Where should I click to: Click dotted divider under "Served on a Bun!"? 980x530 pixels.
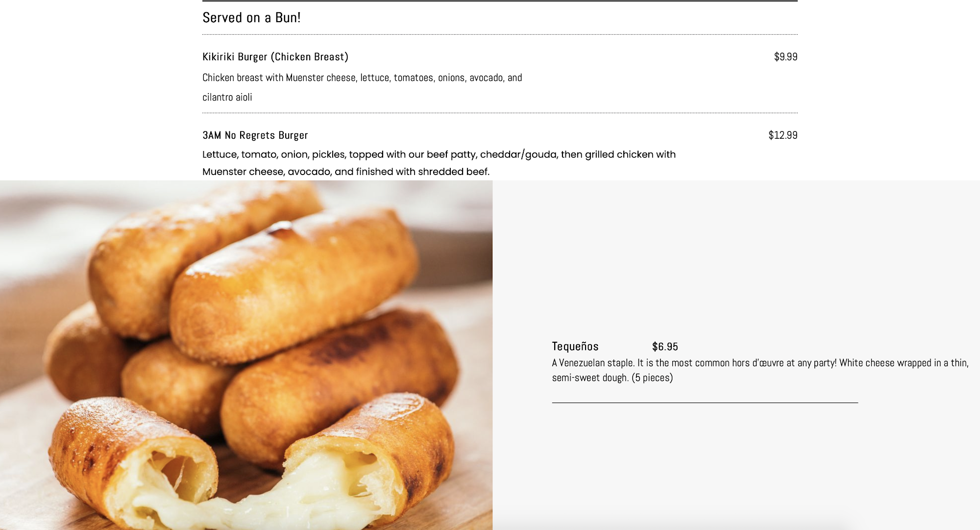click(x=500, y=34)
